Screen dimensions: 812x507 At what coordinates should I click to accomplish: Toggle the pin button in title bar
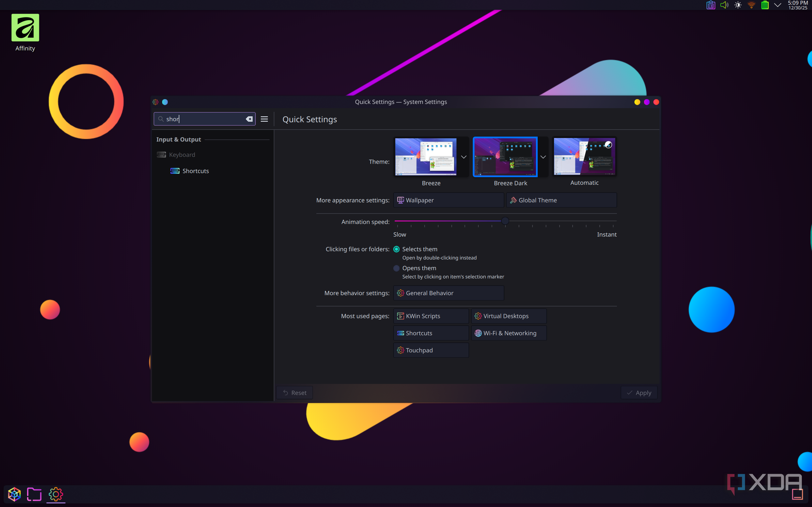point(165,102)
